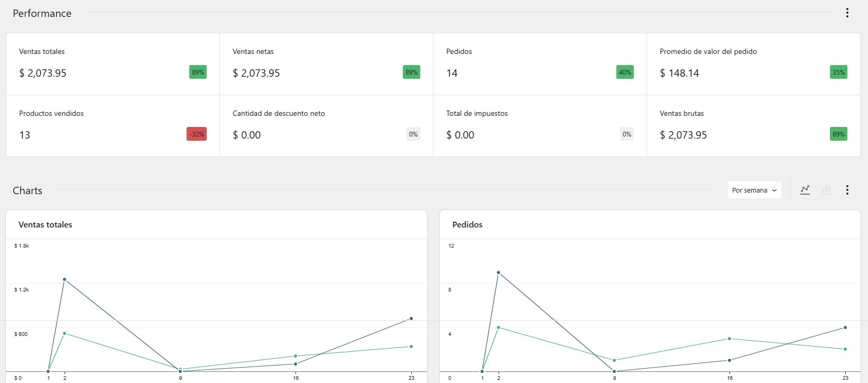Image resolution: width=868 pixels, height=383 pixels.
Task: Select Cantidad de descuento neto card
Action: point(326,126)
